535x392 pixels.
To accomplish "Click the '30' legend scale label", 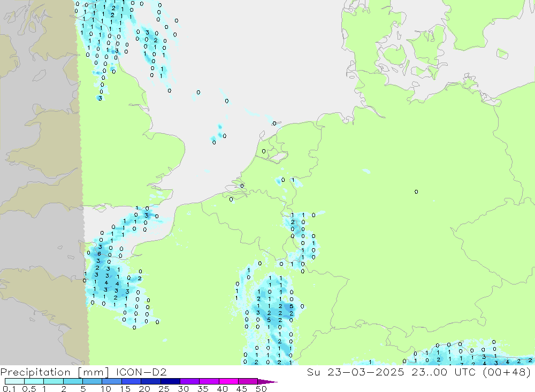I will coord(183,389).
